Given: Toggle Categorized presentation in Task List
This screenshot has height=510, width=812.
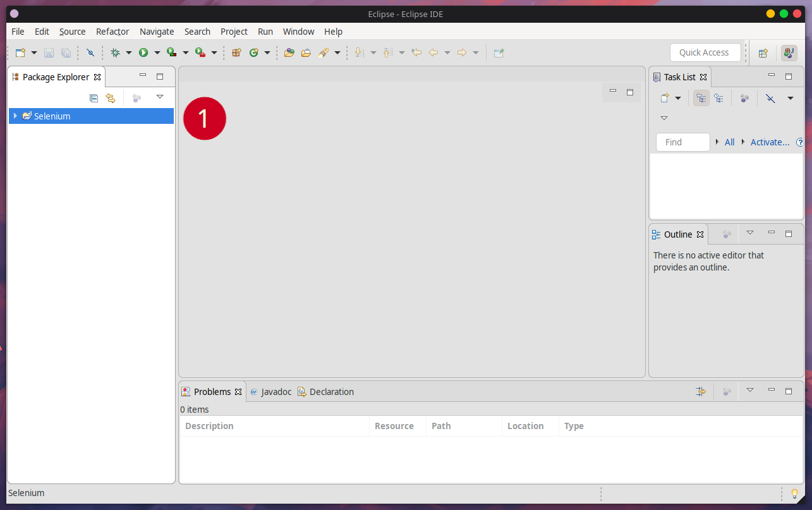Looking at the screenshot, I should pos(701,98).
